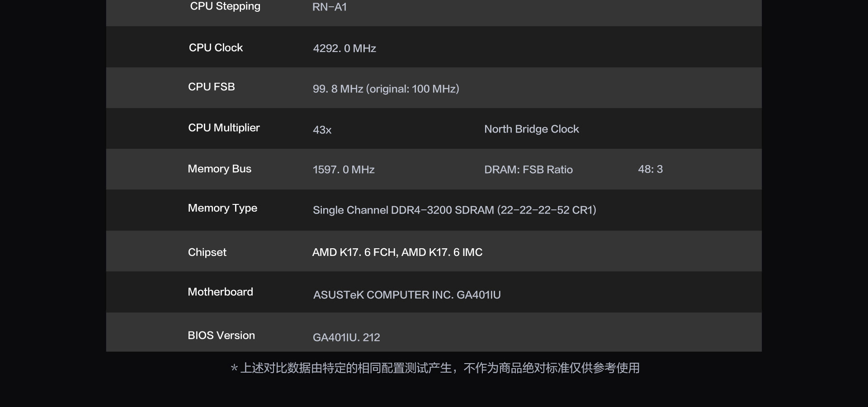868x407 pixels.
Task: Click the Memory Bus label
Action: tap(219, 169)
